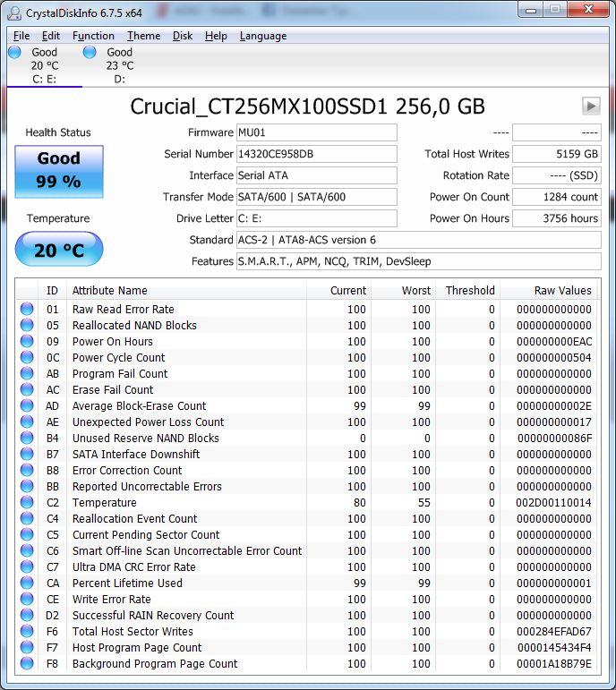Click Power On Count value 1284 count

[557, 197]
